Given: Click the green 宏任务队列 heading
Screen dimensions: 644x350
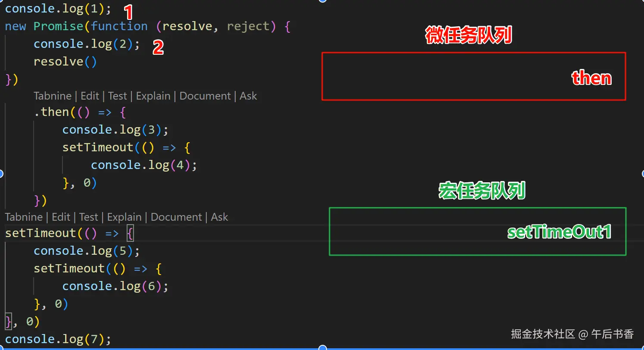Looking at the screenshot, I should tap(482, 191).
